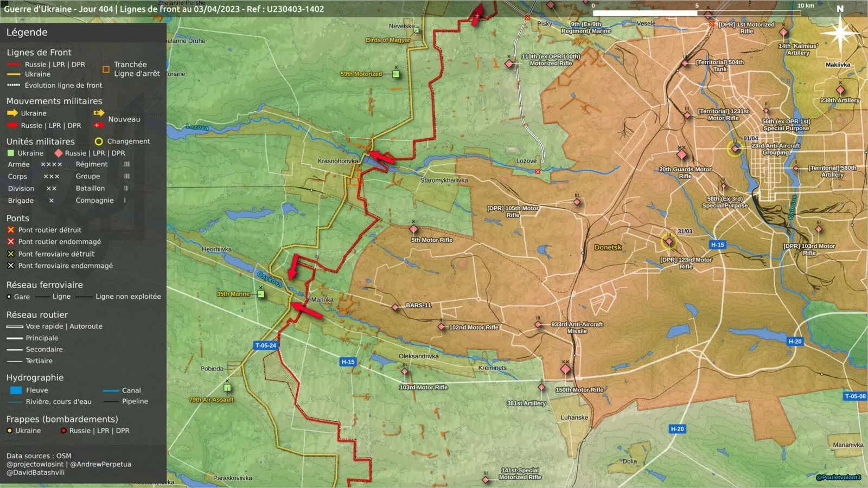Click the 'Mouvements militaires' legend heading
The image size is (868, 488).
pyautogui.click(x=54, y=101)
